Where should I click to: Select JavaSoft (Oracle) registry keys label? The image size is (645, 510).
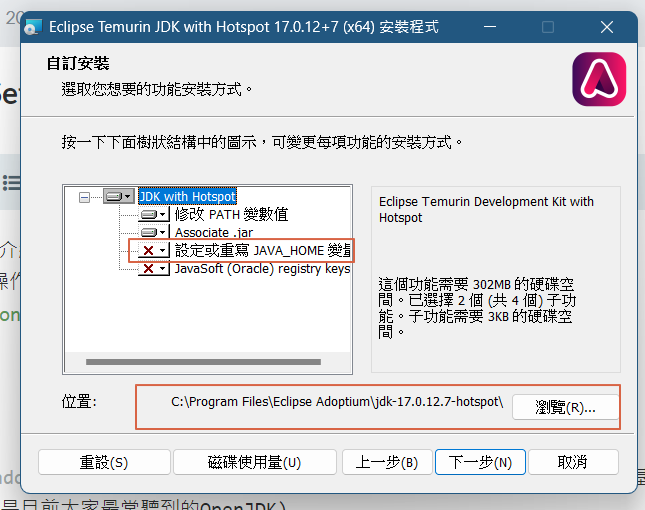click(x=262, y=269)
